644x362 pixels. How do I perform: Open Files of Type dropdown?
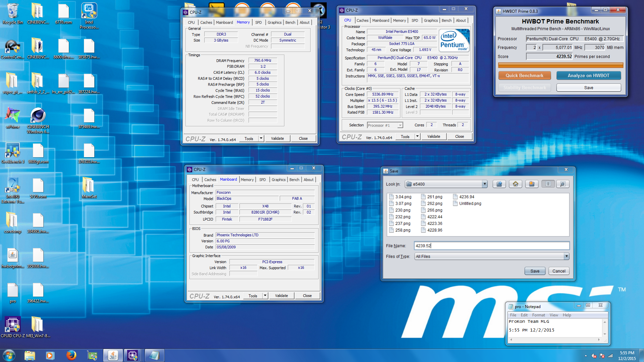click(x=567, y=256)
